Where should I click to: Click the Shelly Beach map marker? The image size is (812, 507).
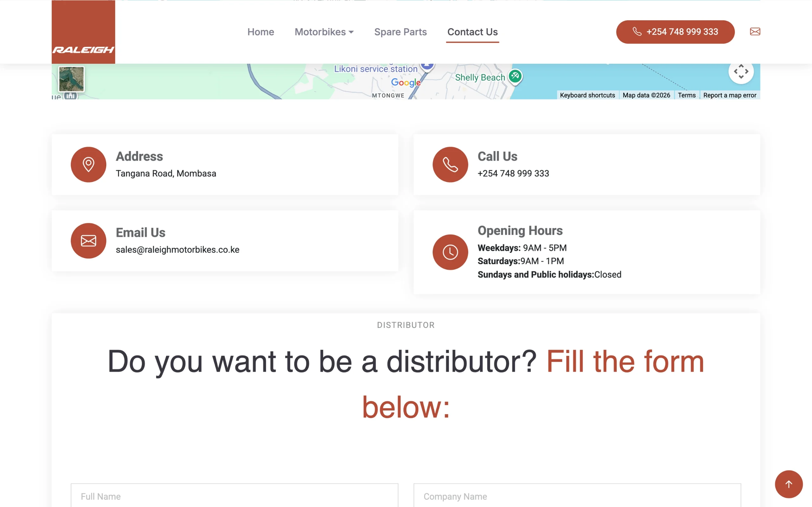coord(515,77)
